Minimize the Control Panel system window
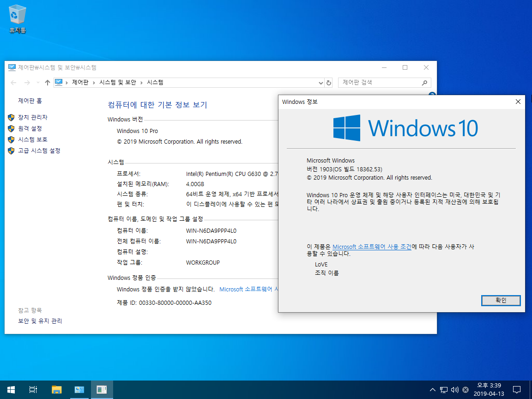This screenshot has width=532, height=399. point(384,67)
